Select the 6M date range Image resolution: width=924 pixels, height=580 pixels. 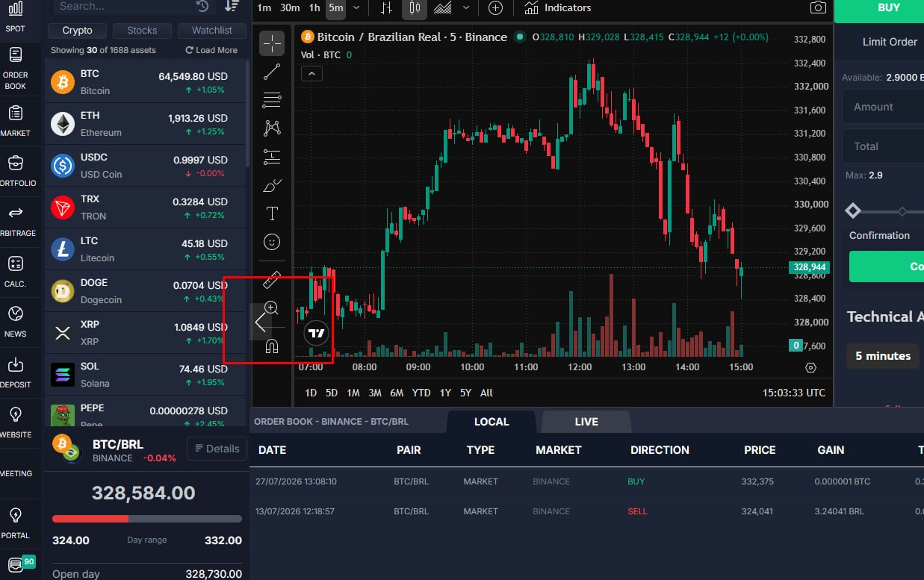397,393
